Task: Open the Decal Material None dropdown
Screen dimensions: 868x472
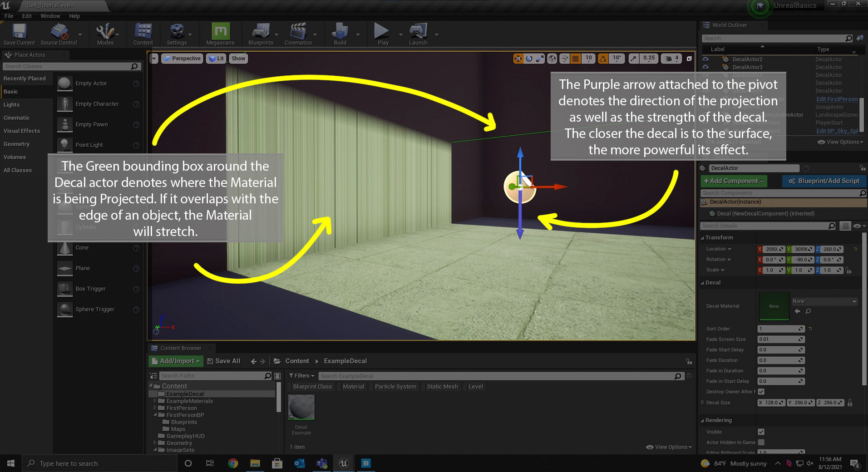Action: click(824, 301)
